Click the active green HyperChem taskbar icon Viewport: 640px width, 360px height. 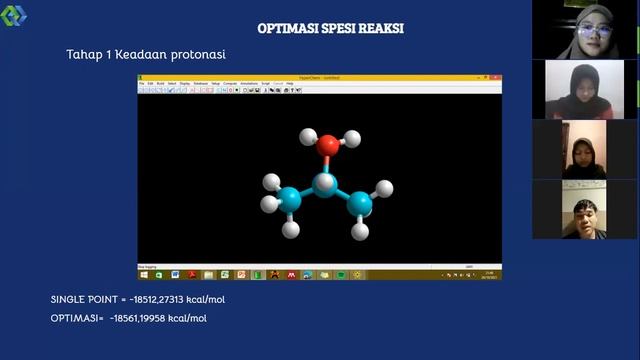pyautogui.click(x=258, y=275)
